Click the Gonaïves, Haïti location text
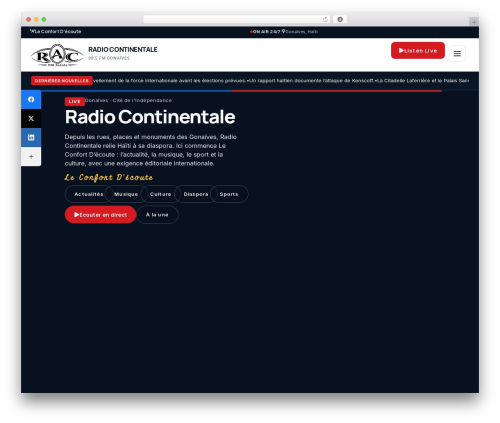Image resolution: width=500 pixels, height=423 pixels. tap(301, 32)
